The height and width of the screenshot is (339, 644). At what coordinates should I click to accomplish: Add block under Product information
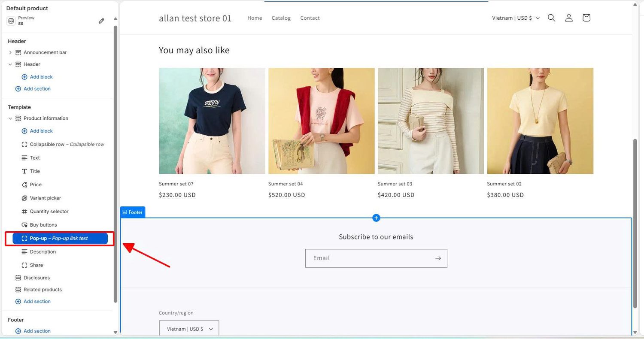click(x=37, y=131)
